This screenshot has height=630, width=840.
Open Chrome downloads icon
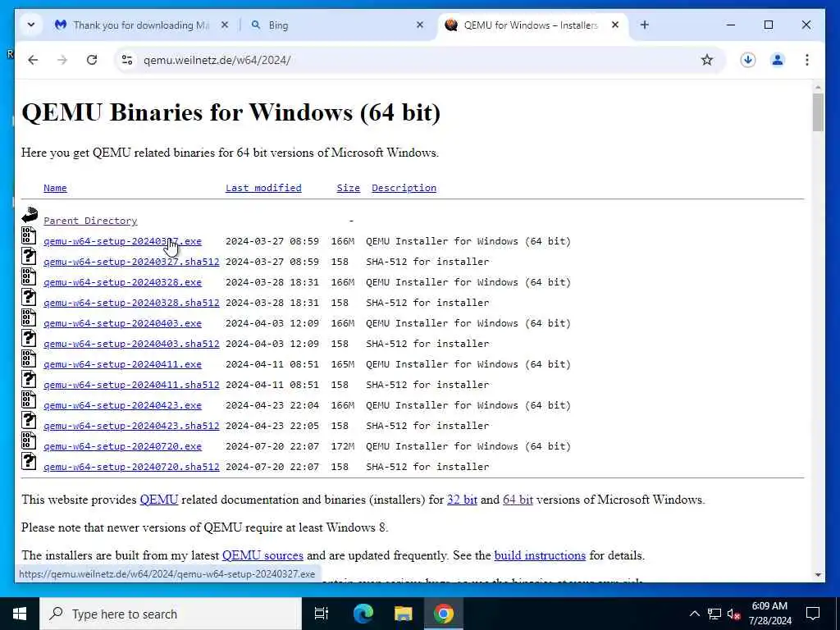click(748, 60)
